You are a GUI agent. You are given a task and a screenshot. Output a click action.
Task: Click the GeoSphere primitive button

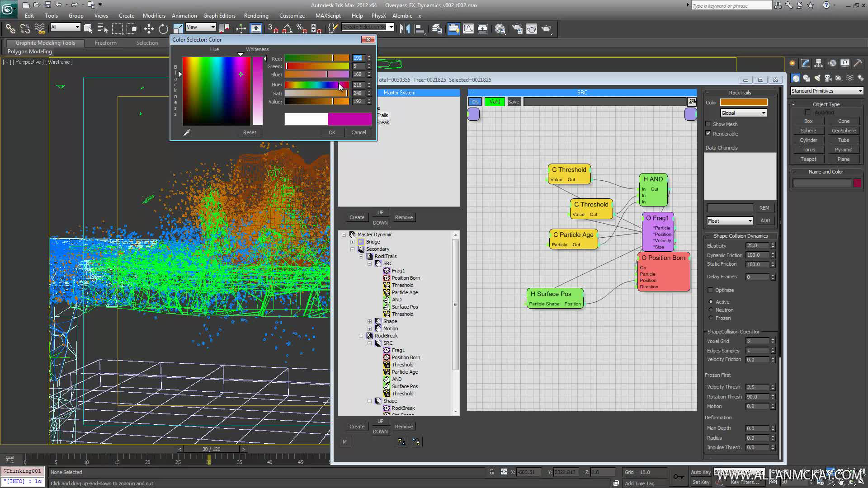pos(844,131)
